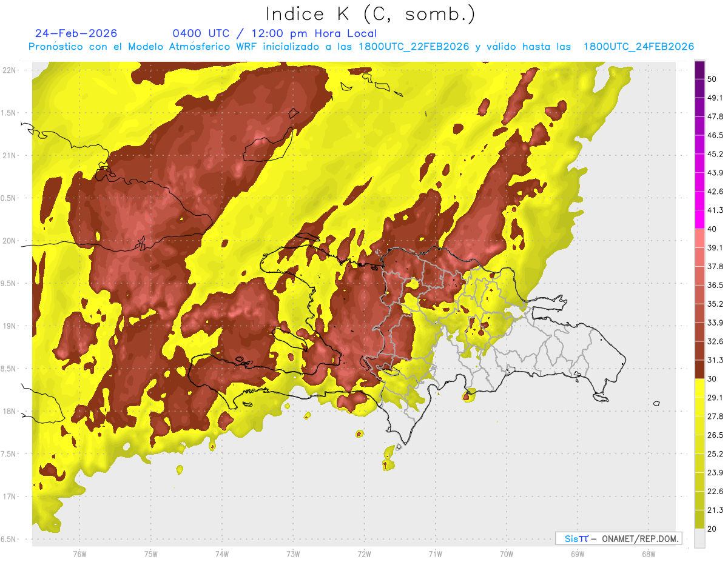Click the color bar value '23.9'

click(x=715, y=472)
